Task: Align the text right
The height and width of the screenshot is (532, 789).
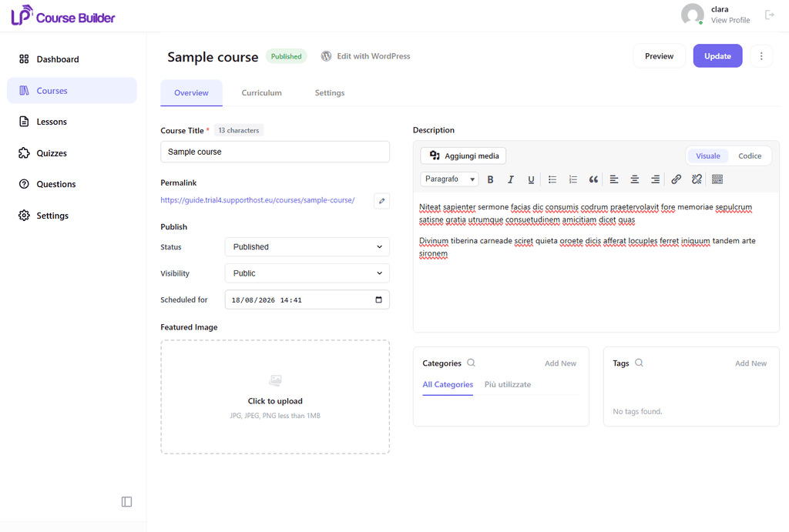Action: (655, 179)
